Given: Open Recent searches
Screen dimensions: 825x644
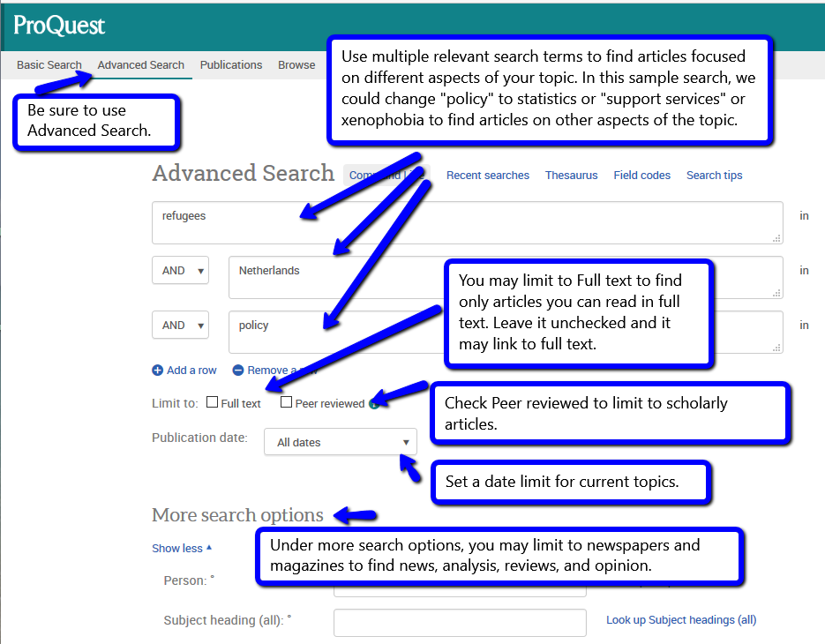Looking at the screenshot, I should click(488, 175).
